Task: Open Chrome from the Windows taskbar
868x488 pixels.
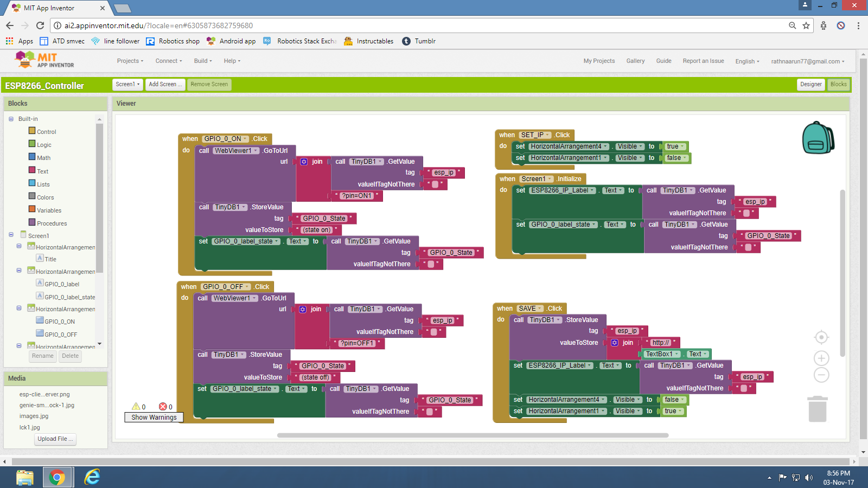Action: pos(56,477)
